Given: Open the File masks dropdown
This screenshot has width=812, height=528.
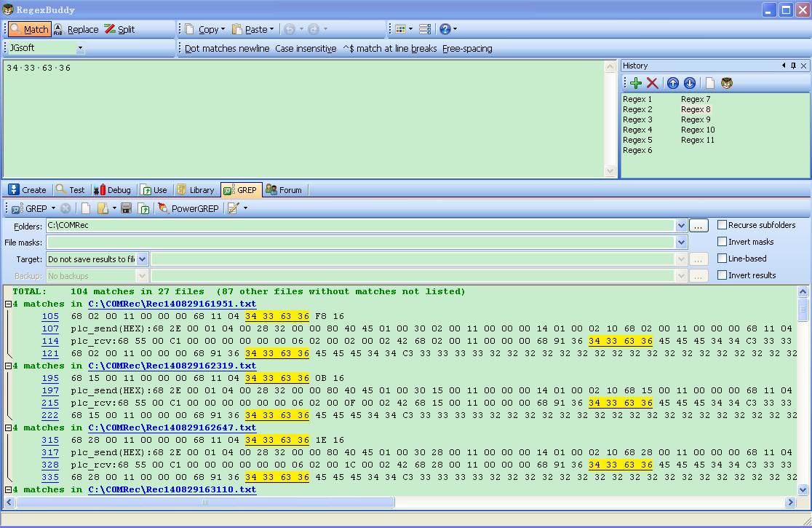Looking at the screenshot, I should [x=681, y=242].
